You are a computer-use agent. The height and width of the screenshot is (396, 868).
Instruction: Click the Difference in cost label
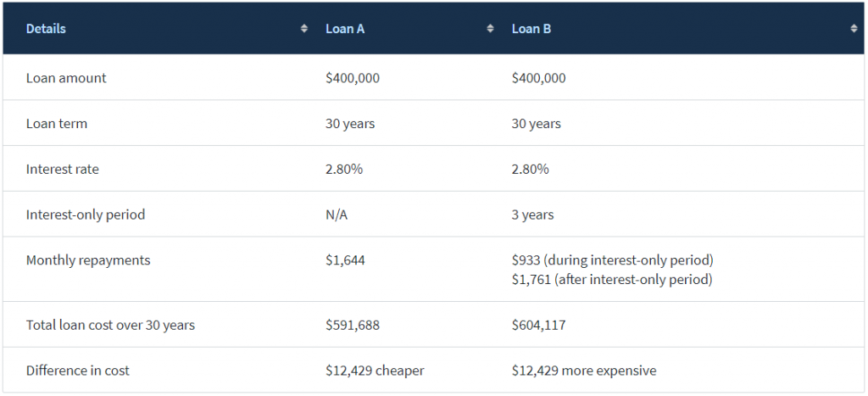[x=78, y=371]
